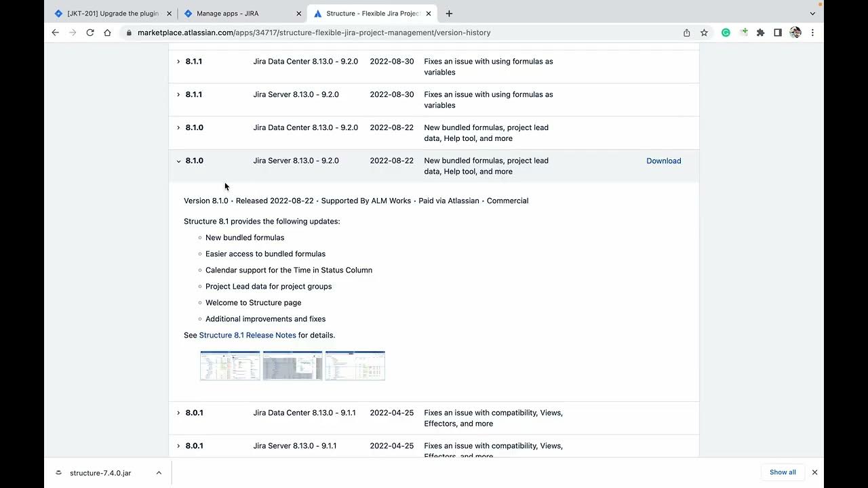Viewport: 868px width, 488px height.
Task: Collapse the expanded 8.1.0 Jira Server row
Action: click(x=179, y=161)
